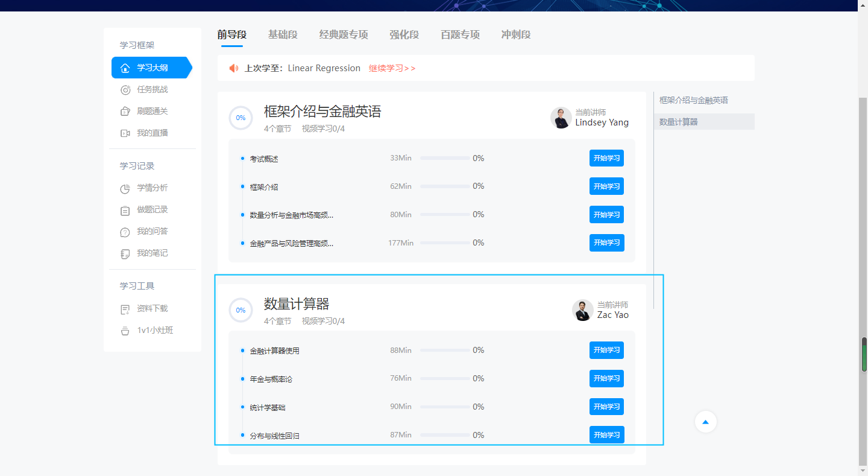Click the 我的直播 video camera icon
The image size is (868, 476).
click(125, 133)
